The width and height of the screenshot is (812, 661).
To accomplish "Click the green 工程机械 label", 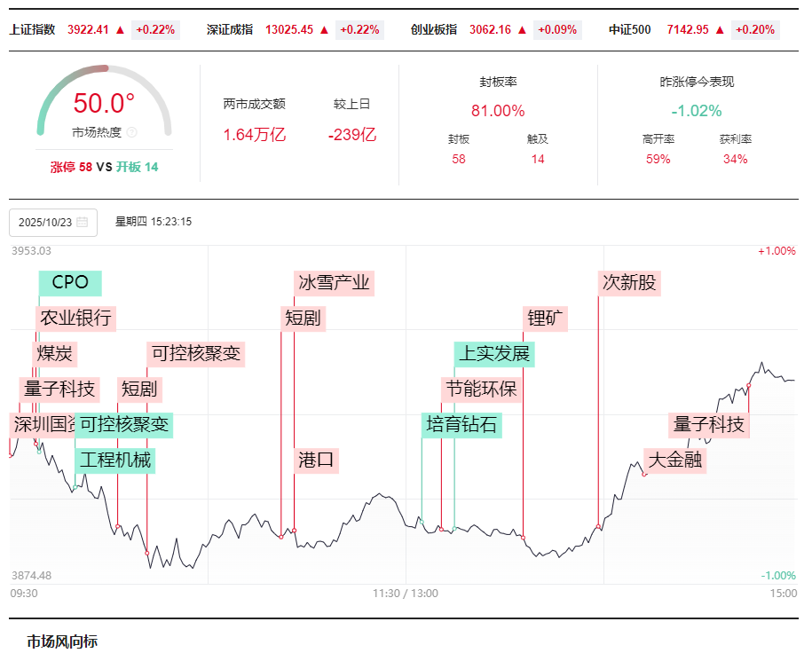I will [115, 460].
